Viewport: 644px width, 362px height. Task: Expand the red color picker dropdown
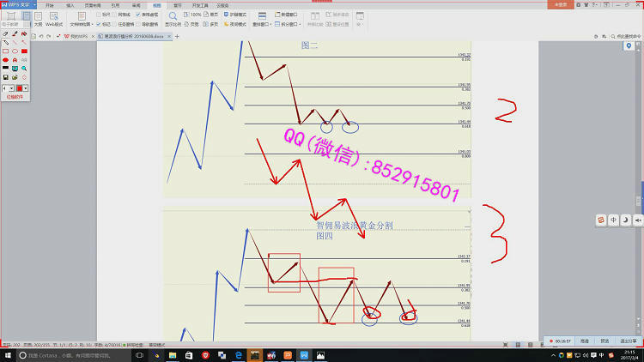pyautogui.click(x=25, y=87)
